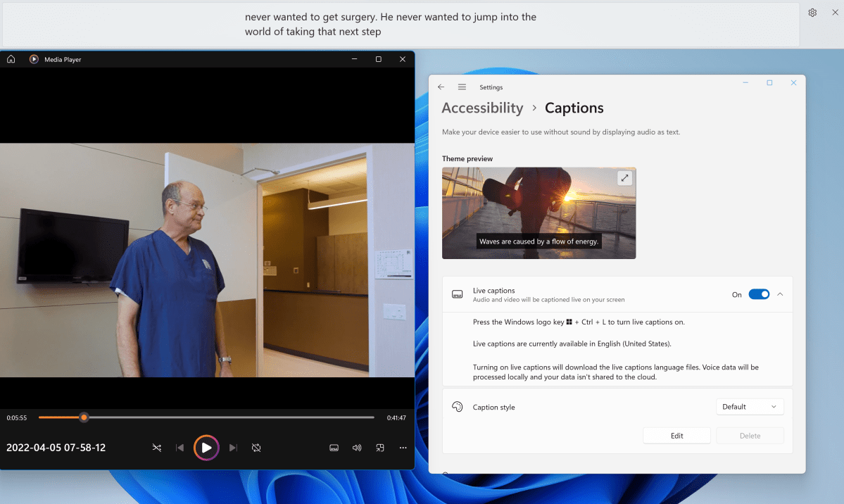Skip to previous track

[179, 448]
